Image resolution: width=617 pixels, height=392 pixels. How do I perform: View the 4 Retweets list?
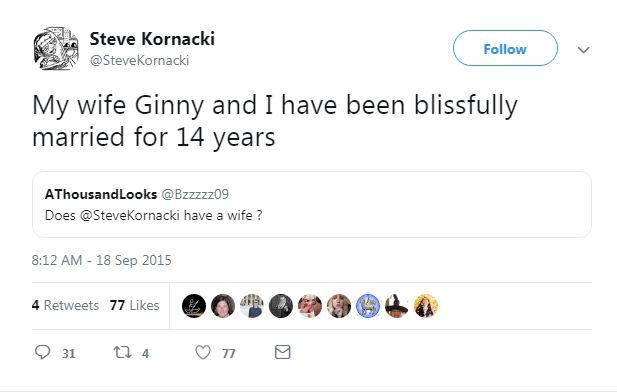click(65, 305)
